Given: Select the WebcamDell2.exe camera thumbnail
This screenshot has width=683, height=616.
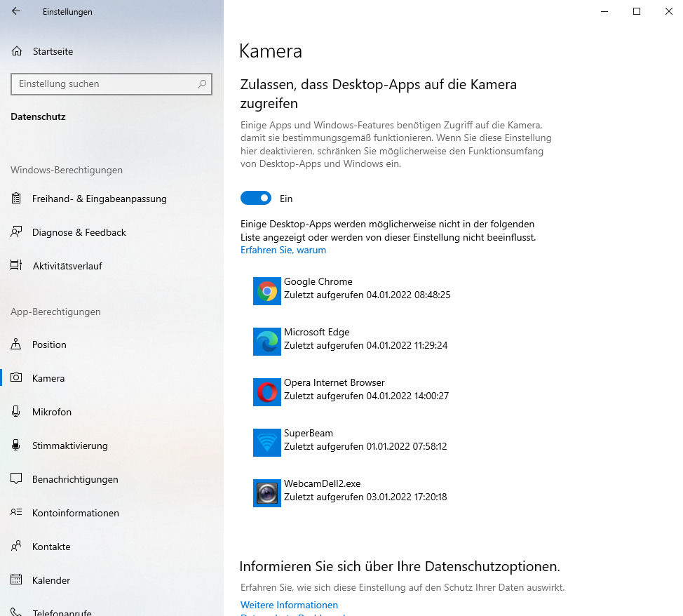Looking at the screenshot, I should pyautogui.click(x=266, y=493).
